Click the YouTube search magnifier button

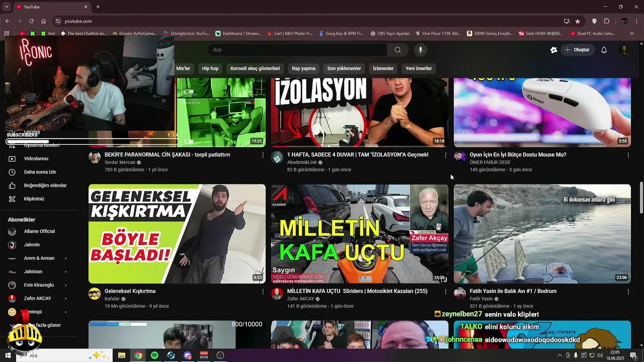pos(397,50)
